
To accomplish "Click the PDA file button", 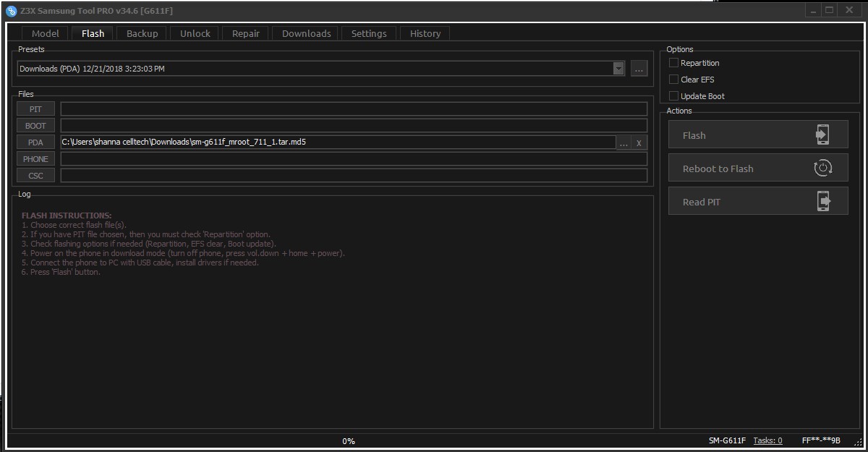I will point(35,142).
